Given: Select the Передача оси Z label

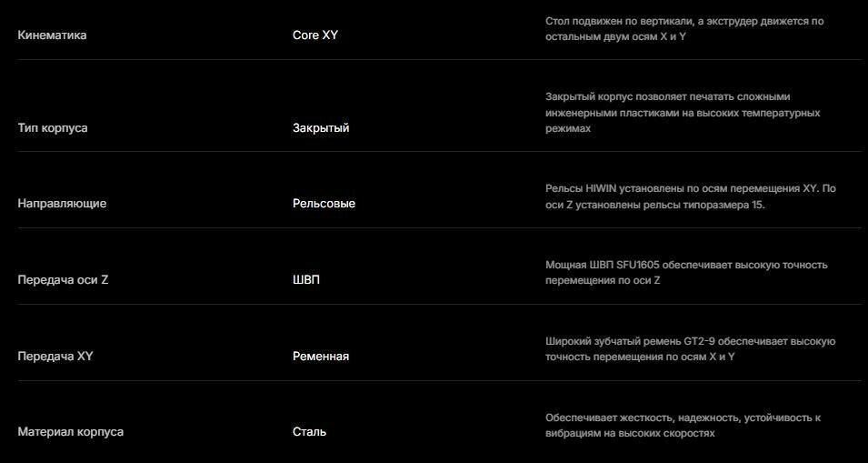Looking at the screenshot, I should [63, 279].
